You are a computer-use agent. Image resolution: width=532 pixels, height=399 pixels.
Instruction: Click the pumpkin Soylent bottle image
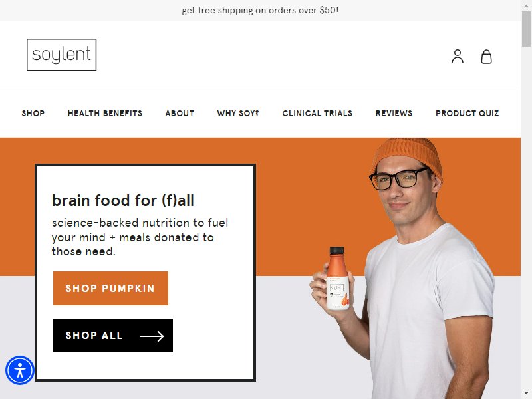click(x=337, y=279)
